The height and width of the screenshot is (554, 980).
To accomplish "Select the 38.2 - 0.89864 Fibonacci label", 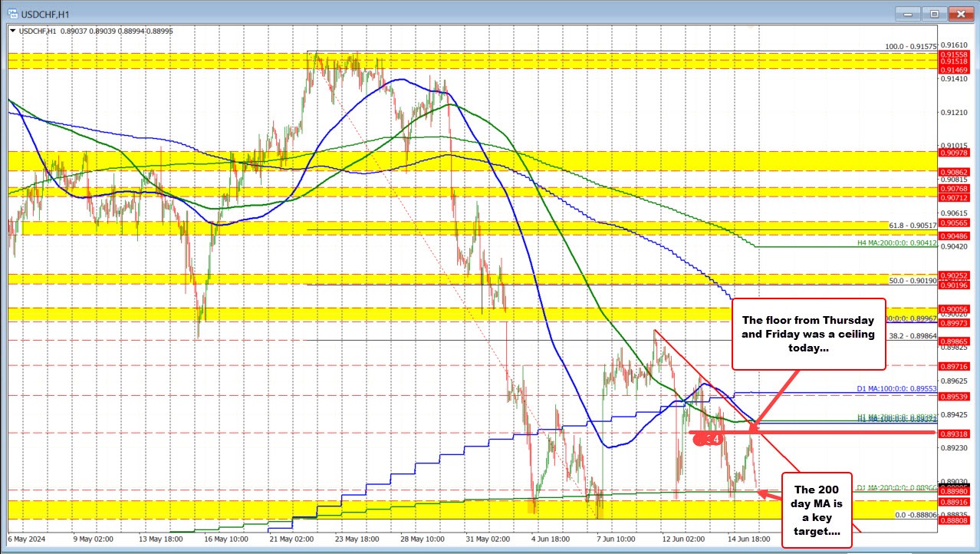I will [x=913, y=336].
